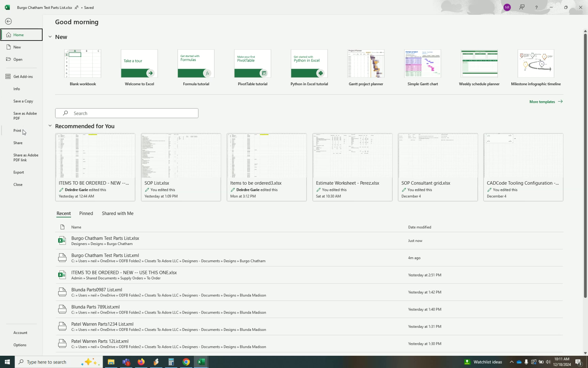The width and height of the screenshot is (588, 368).
Task: Open the volume speaker tray icon
Action: click(548, 362)
